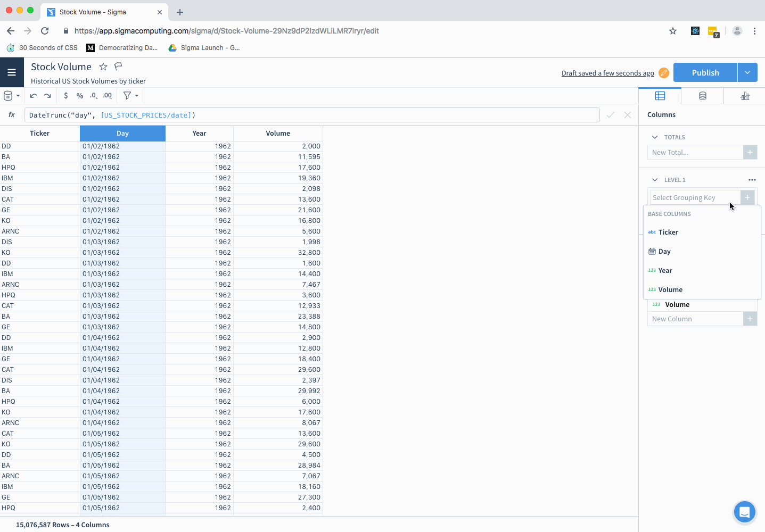The height and width of the screenshot is (532, 765).
Task: Open the data source dropdown in toolbar
Action: click(12, 96)
